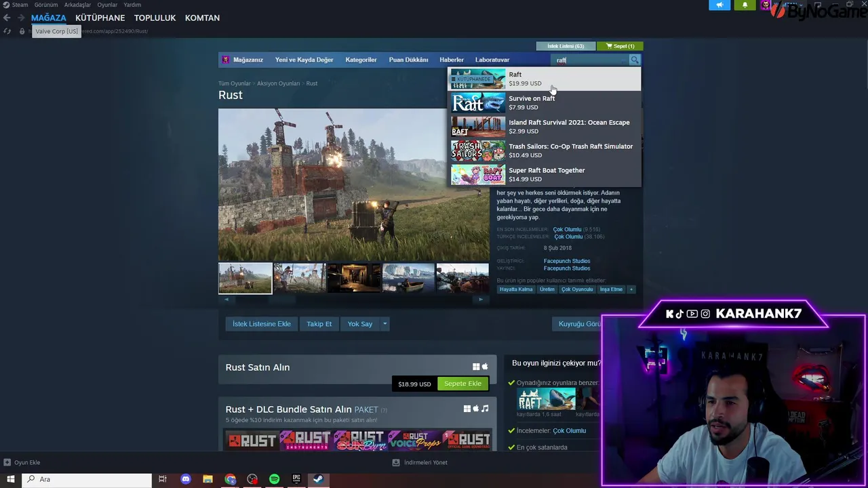
Task: Open the Yardım menu
Action: coord(132,5)
